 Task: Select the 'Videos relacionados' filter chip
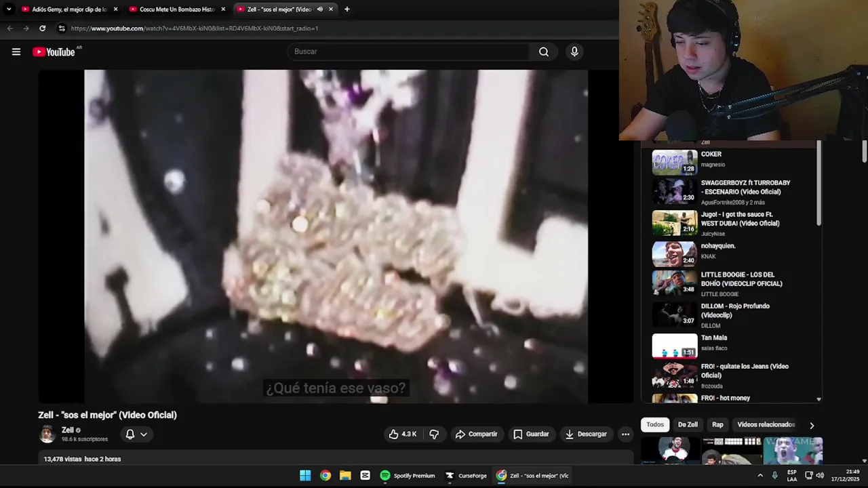tap(766, 424)
